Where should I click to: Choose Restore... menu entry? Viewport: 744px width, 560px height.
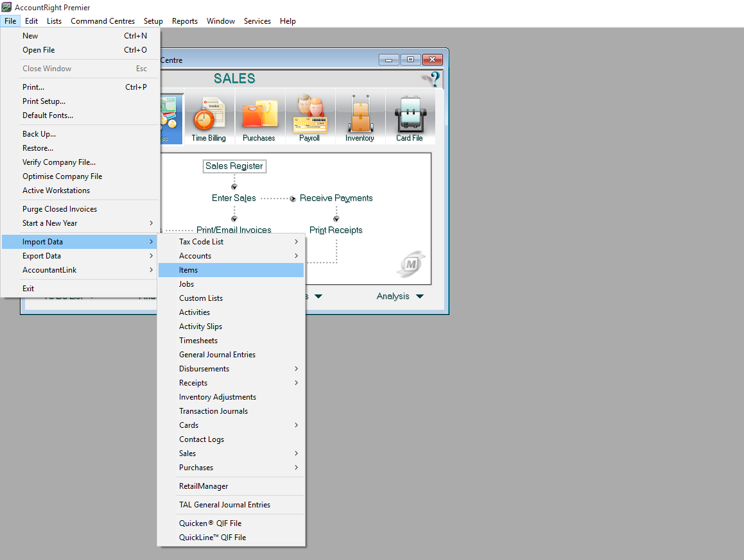point(80,148)
